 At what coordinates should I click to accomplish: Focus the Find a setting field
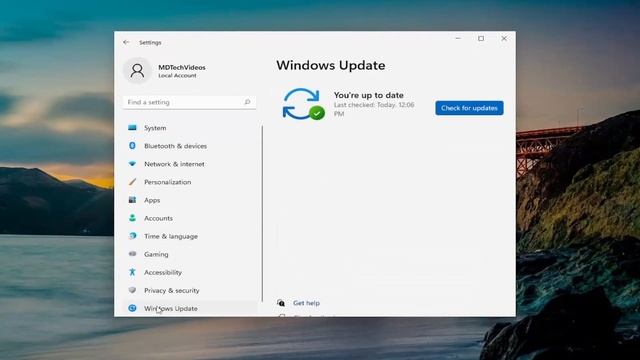(189, 102)
